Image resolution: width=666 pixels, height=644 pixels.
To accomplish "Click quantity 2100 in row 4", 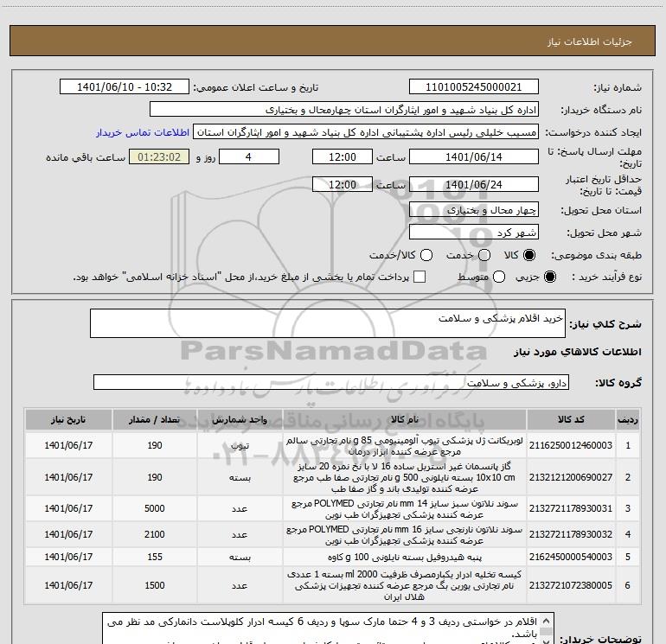I will 155,534.
